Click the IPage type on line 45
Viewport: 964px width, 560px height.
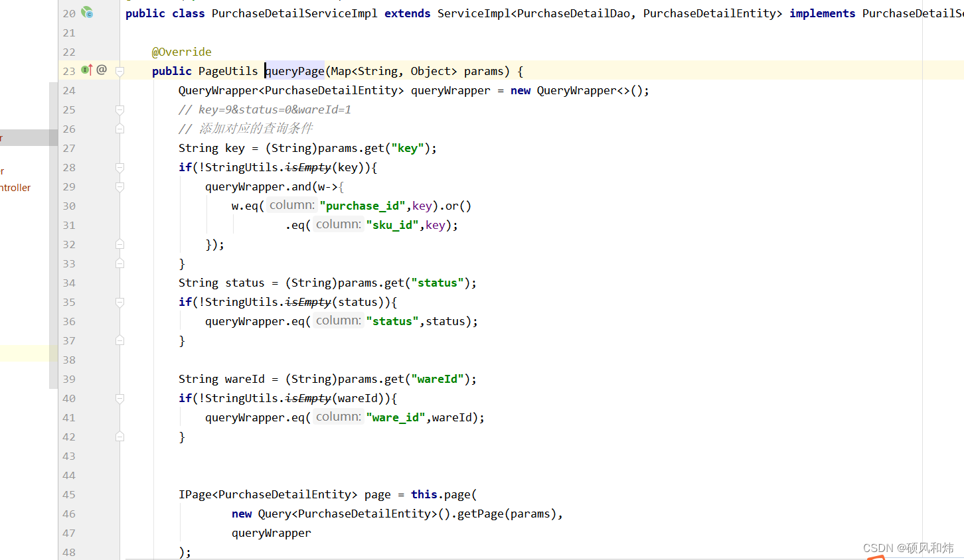coord(195,494)
